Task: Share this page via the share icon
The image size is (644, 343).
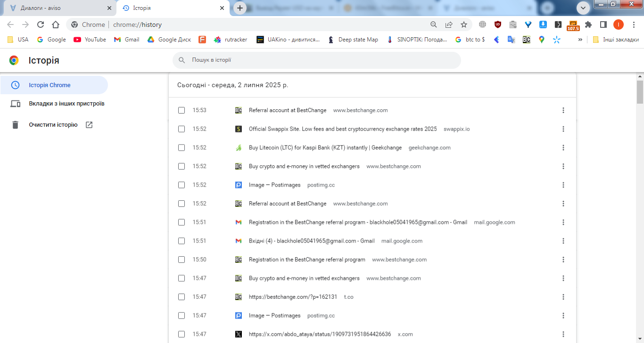Action: pyautogui.click(x=449, y=24)
